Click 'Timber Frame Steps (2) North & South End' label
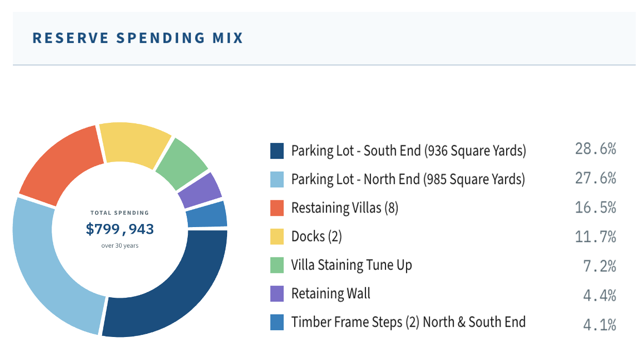The height and width of the screenshot is (354, 644). point(408,323)
